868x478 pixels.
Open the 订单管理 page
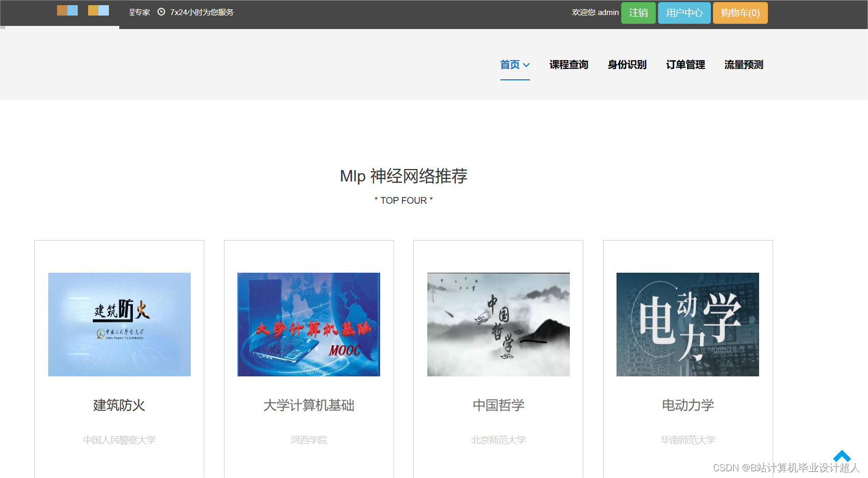tap(685, 65)
